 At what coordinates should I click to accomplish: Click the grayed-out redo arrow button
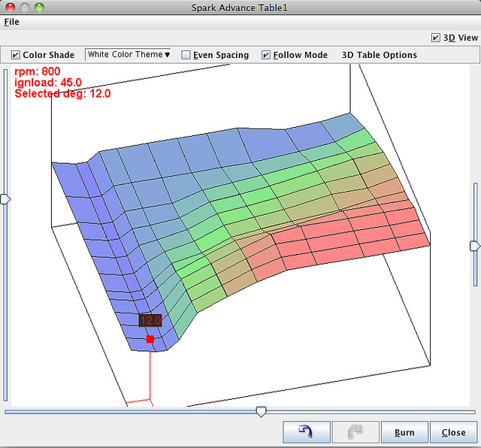pyautogui.click(x=355, y=432)
